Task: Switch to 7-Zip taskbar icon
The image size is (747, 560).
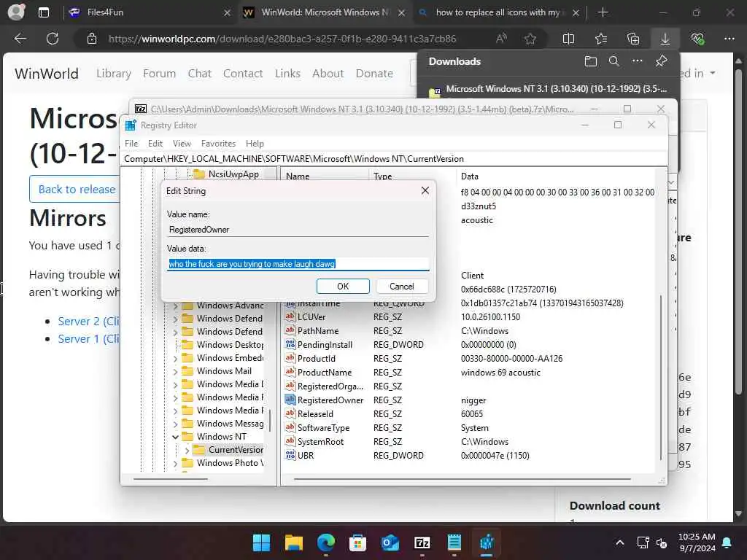Action: [x=422, y=542]
